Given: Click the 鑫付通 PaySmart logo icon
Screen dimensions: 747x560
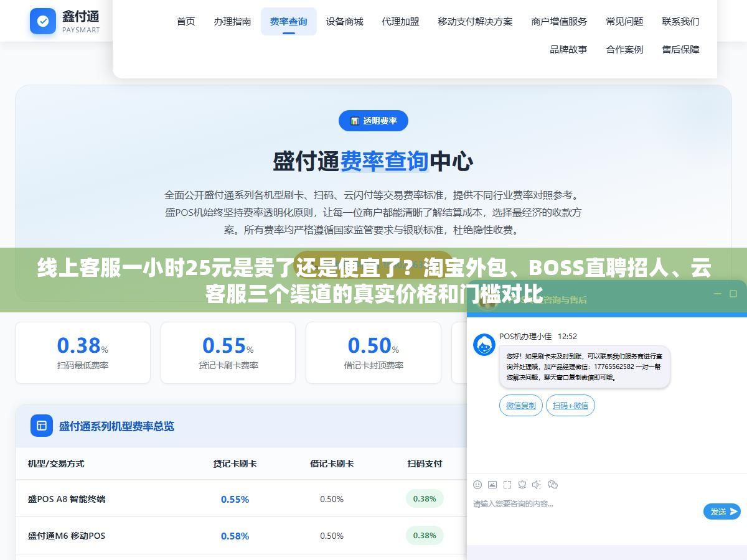Looking at the screenshot, I should click(43, 21).
